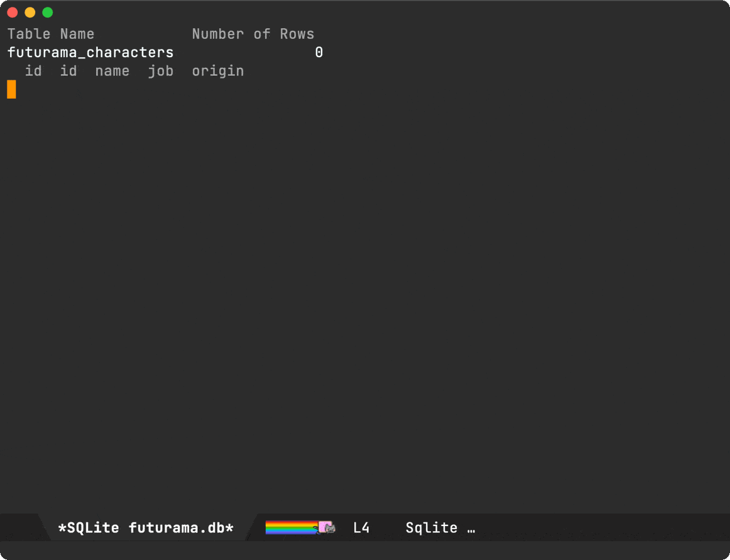Click the Nyan Cat icon in mode line
This screenshot has height=560, width=730.
tap(327, 527)
